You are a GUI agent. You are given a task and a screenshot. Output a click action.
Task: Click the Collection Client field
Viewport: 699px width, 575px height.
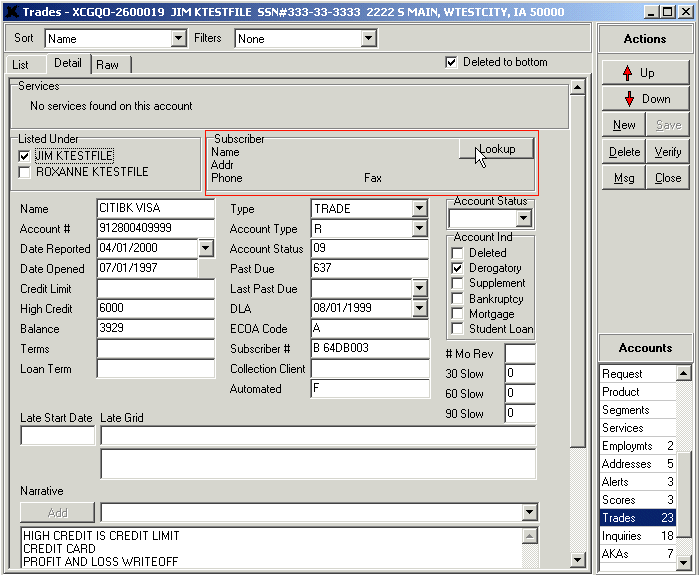coord(370,368)
